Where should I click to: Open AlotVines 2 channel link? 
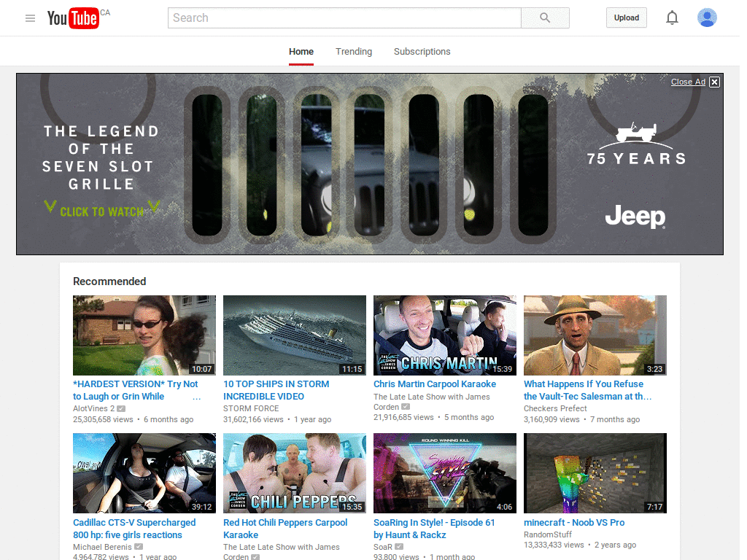pos(94,408)
